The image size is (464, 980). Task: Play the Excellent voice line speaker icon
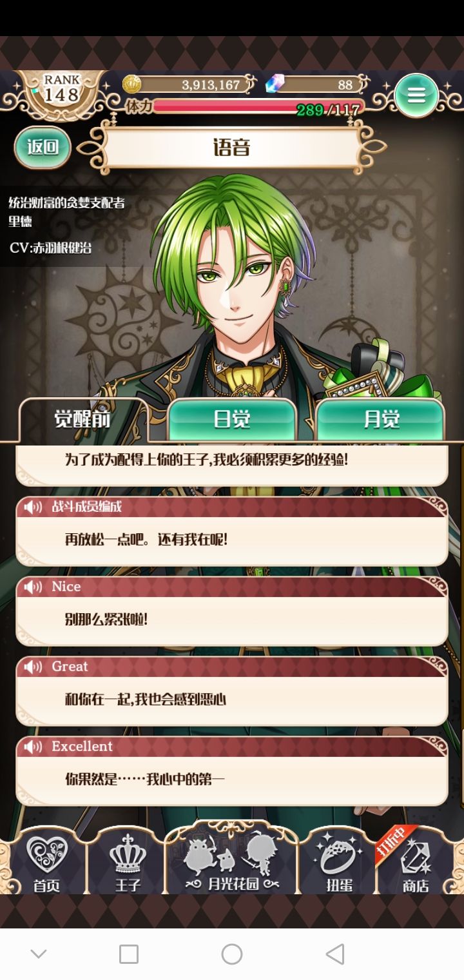(33, 747)
